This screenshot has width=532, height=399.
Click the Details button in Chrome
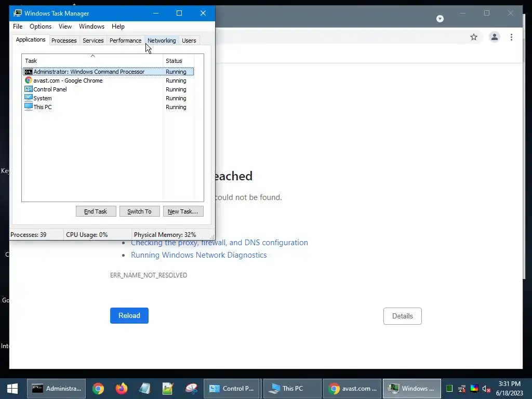403,316
